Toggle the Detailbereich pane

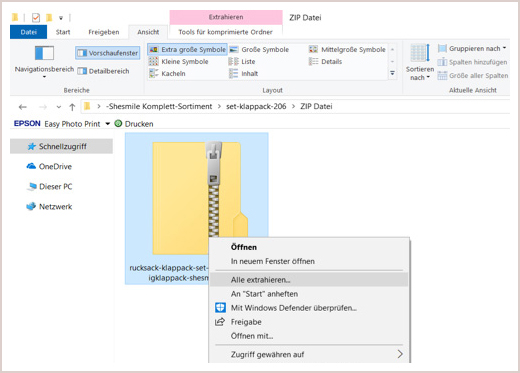(103, 71)
